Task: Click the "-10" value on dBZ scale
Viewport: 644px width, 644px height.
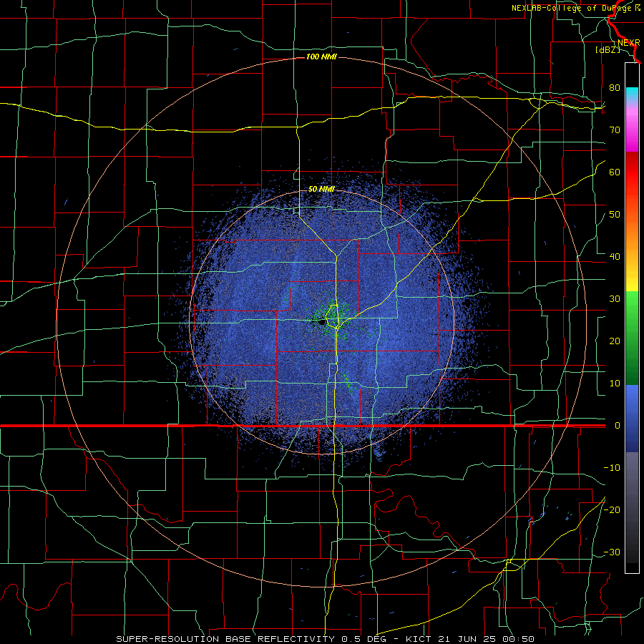Action: point(612,468)
